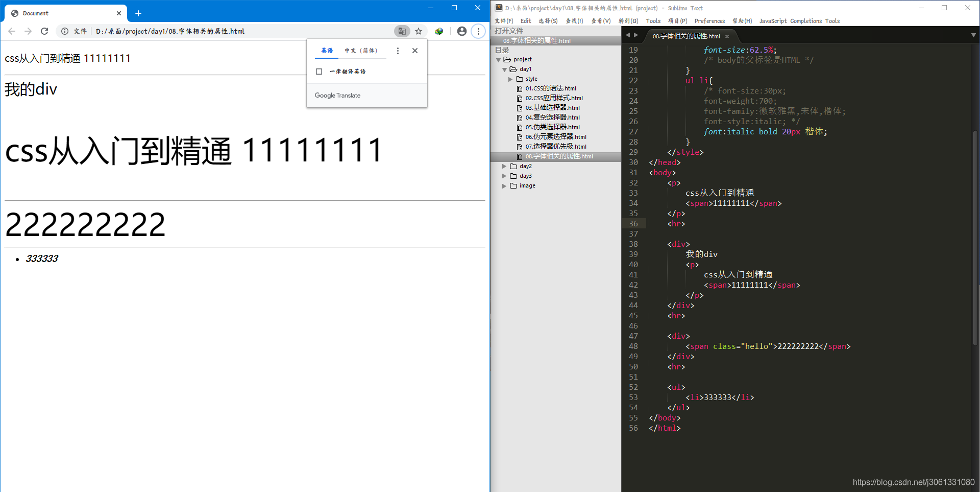Collapse the project folder in sidebar

point(499,60)
